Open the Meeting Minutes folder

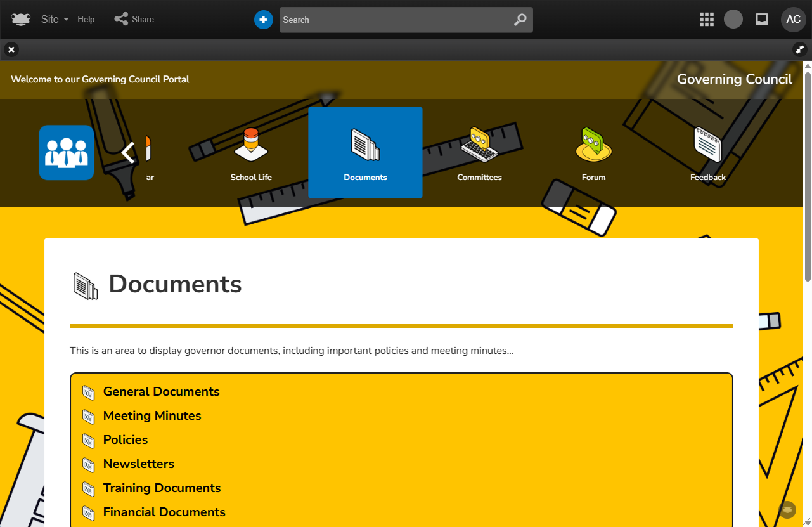pyautogui.click(x=152, y=416)
